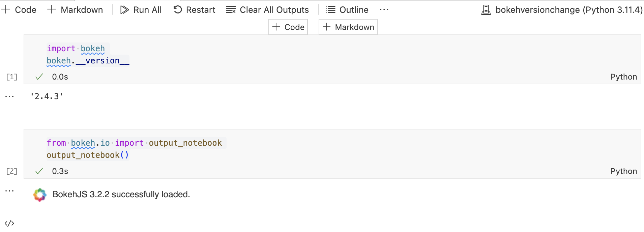Click the 0.3s execution time label

(60, 171)
